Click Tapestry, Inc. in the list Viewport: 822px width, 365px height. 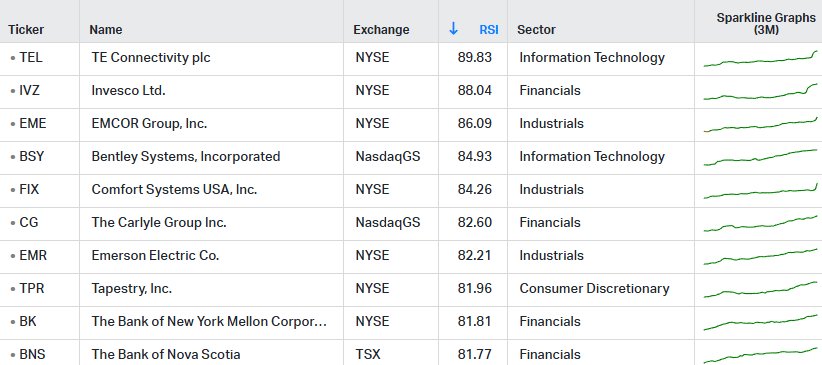click(x=132, y=288)
